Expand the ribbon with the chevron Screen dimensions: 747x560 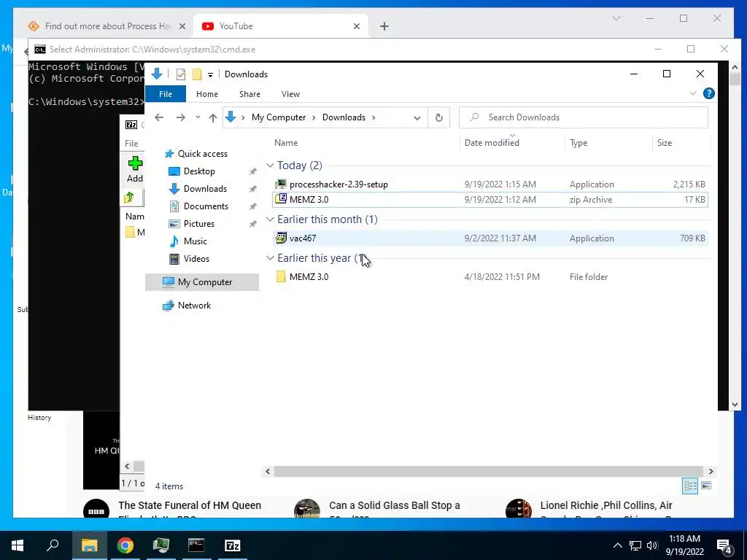coord(693,94)
